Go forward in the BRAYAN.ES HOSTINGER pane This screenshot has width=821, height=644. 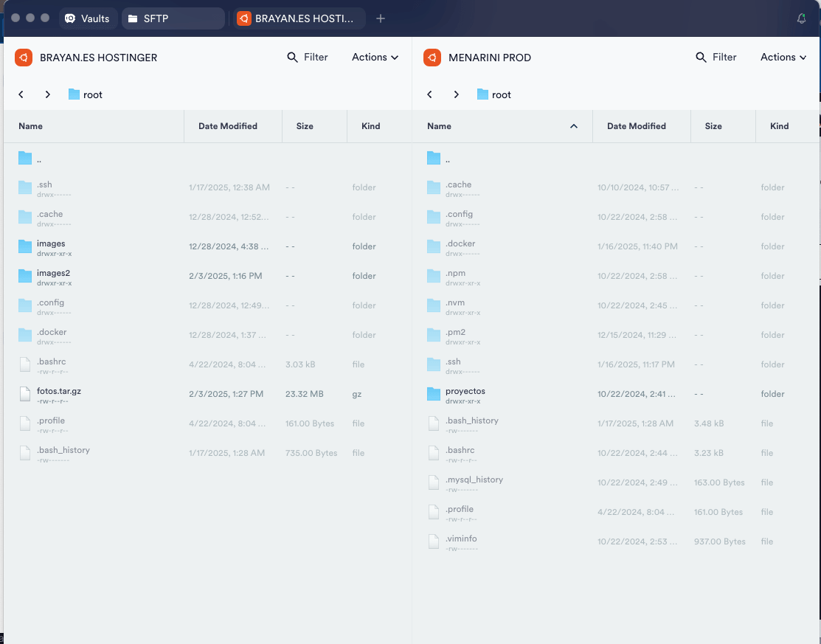click(x=48, y=94)
